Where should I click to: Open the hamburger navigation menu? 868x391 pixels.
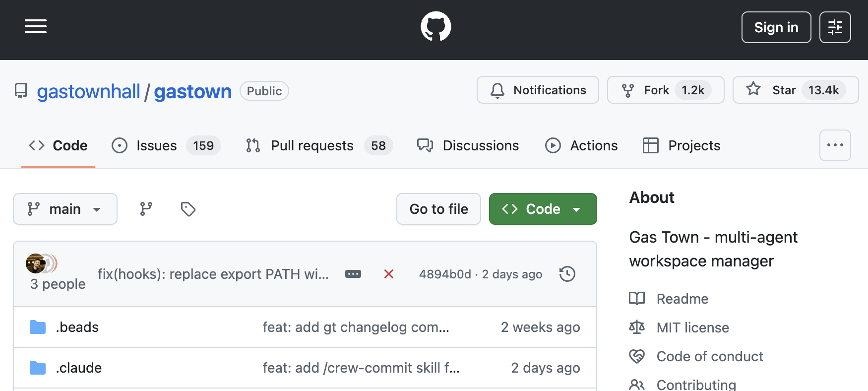coord(36,27)
